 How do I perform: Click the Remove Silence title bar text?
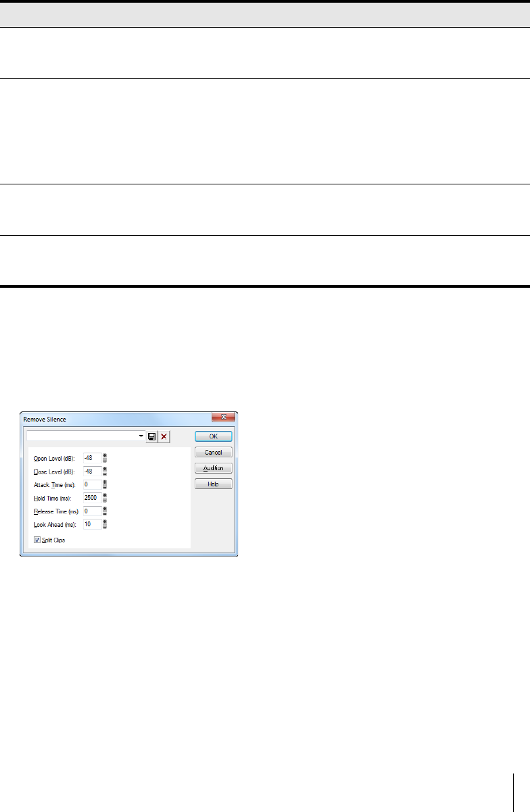click(45, 420)
